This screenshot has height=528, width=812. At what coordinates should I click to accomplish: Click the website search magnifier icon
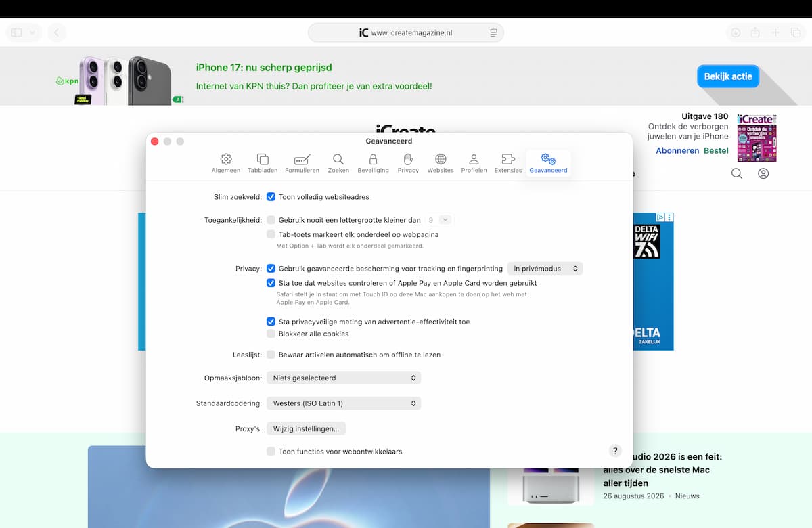[737, 173]
